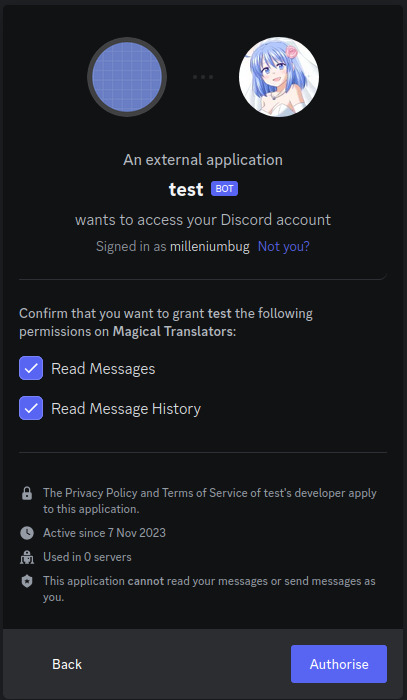407x700 pixels.
Task: Click the Read Messages label text
Action: click(103, 369)
